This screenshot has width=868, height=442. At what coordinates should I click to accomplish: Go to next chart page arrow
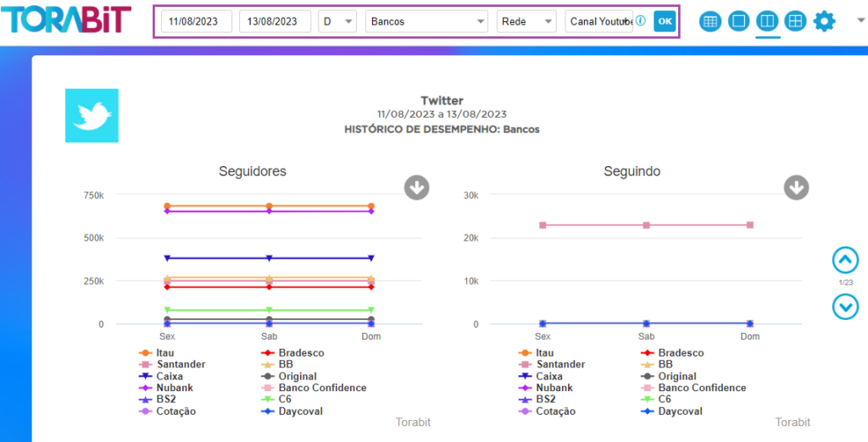click(x=845, y=307)
